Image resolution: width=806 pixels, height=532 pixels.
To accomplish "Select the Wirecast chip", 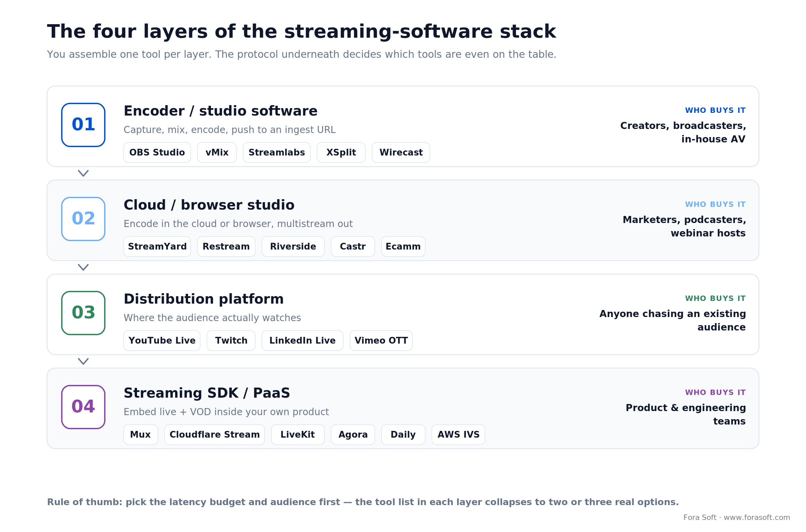I will click(401, 153).
